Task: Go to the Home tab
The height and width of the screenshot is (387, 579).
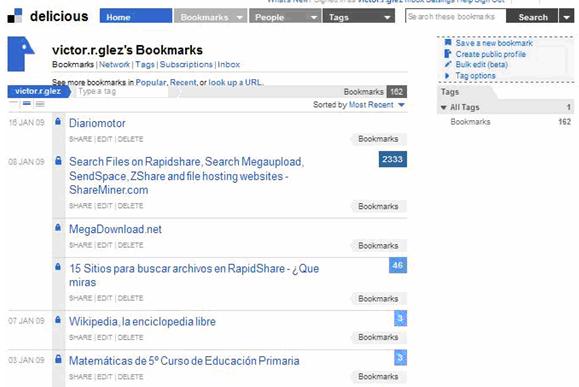Action: pos(136,17)
